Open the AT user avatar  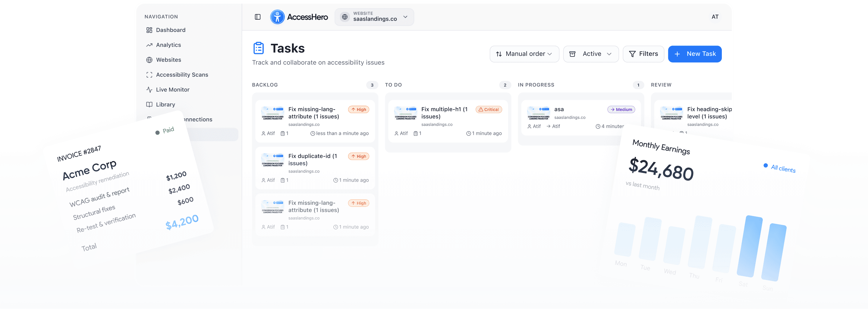tap(715, 17)
